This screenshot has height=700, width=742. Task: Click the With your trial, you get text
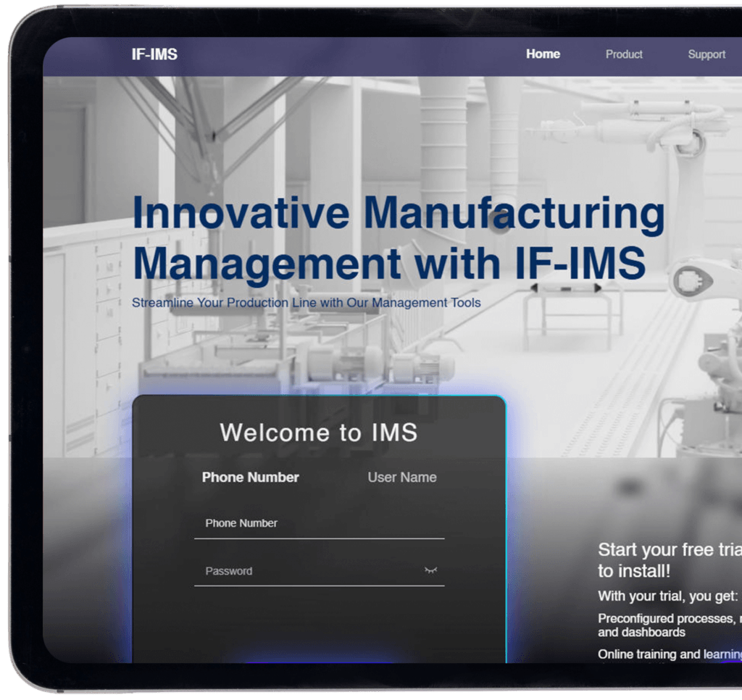coord(667,596)
